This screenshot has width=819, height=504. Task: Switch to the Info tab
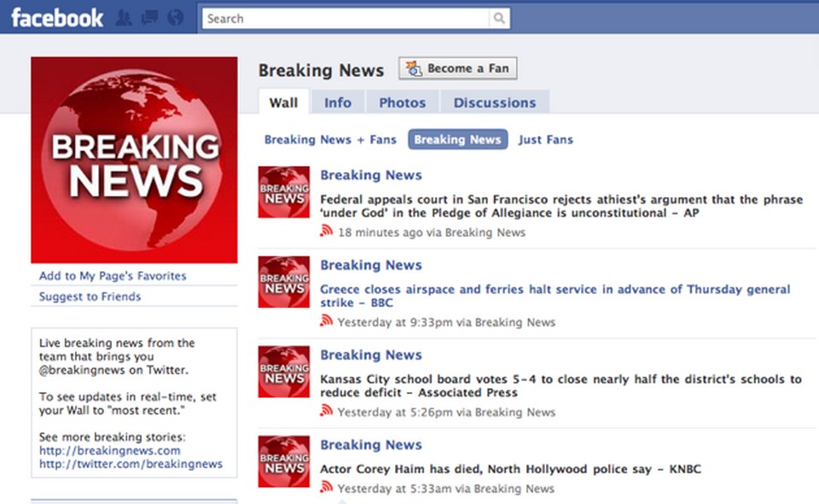tap(338, 102)
